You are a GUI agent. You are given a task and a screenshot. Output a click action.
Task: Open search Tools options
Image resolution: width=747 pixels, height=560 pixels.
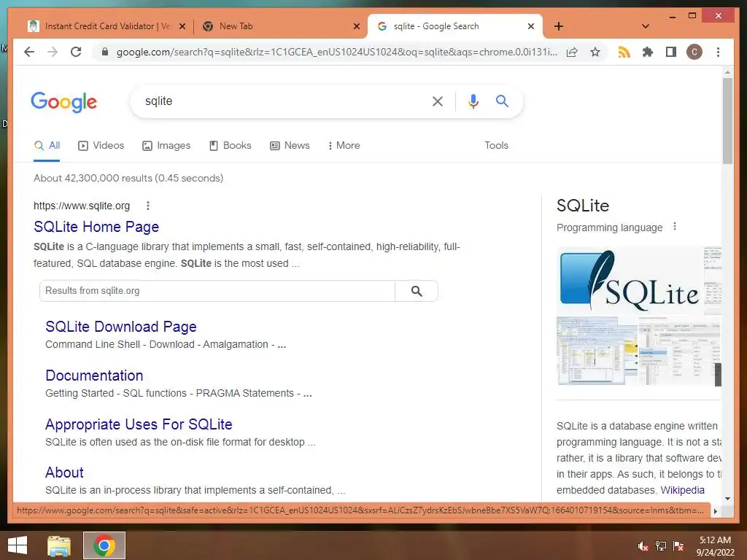pos(496,146)
